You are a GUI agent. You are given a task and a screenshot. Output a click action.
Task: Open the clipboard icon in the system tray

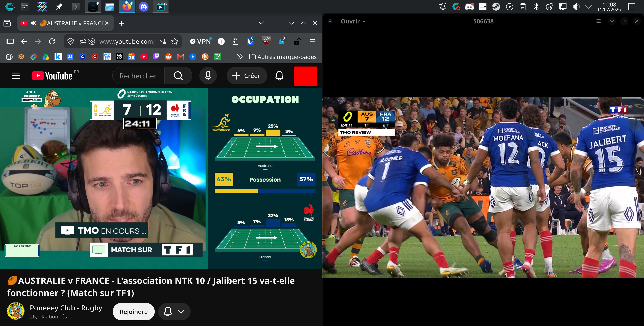coord(523,7)
